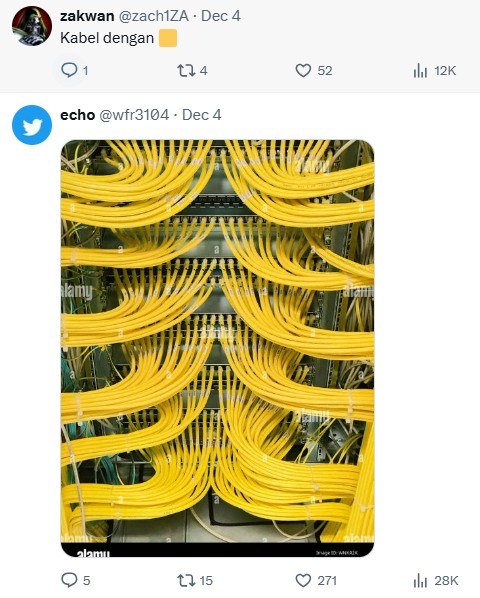Viewport: 480px width, 598px height.
Task: Like echo's tweet with 271 likes
Action: (x=303, y=580)
